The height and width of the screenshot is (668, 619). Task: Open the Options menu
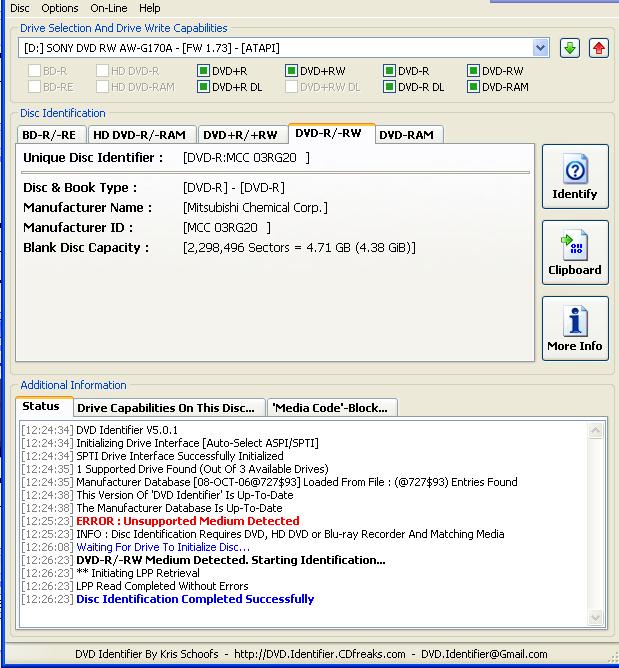60,8
